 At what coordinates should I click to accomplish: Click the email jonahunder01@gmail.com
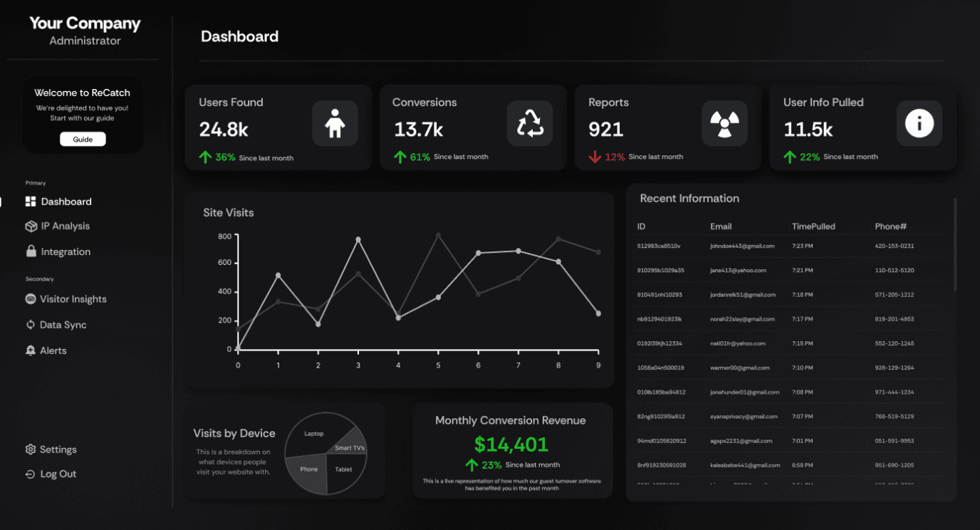745,393
